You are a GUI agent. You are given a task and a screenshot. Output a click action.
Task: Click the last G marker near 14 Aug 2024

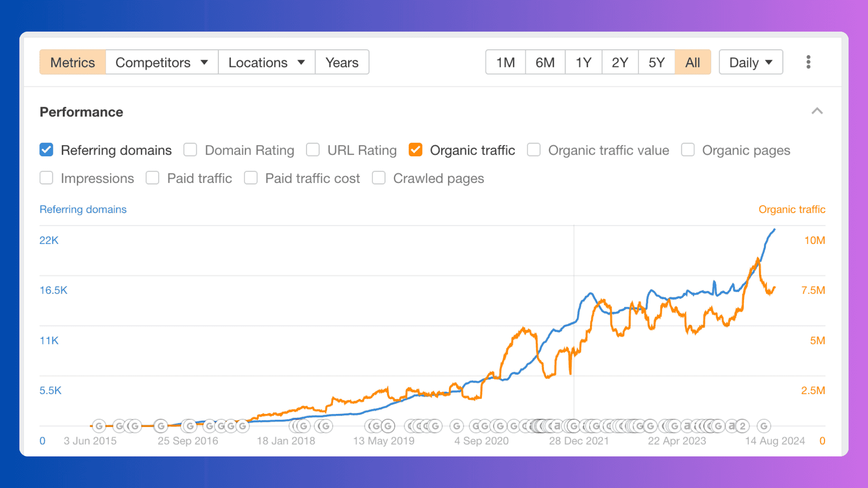pos(764,426)
